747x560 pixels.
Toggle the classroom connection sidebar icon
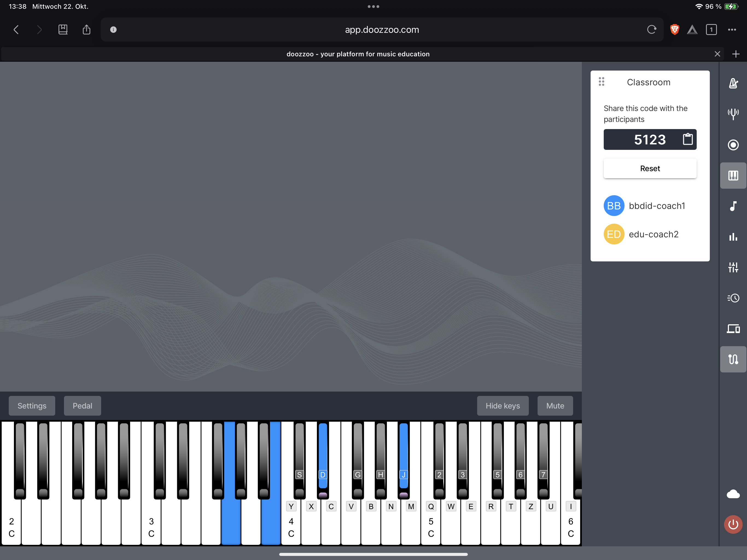733,359
